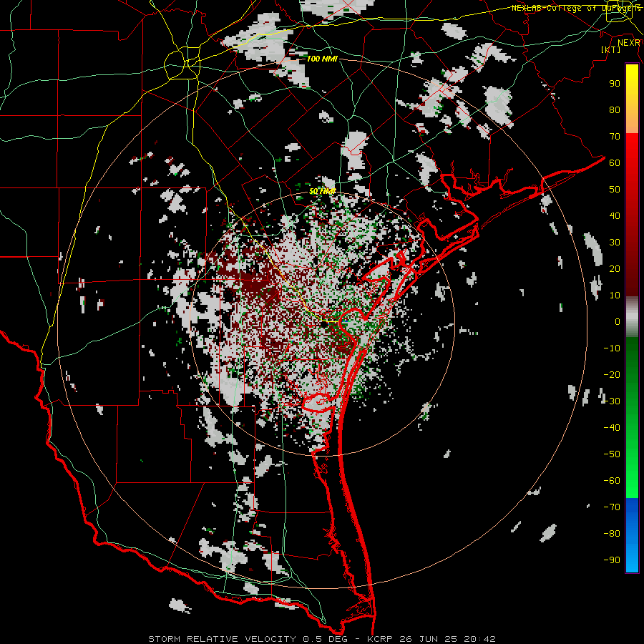Select the 90 value on velocity scale
The width and height of the screenshot is (644, 644).
click(615, 84)
